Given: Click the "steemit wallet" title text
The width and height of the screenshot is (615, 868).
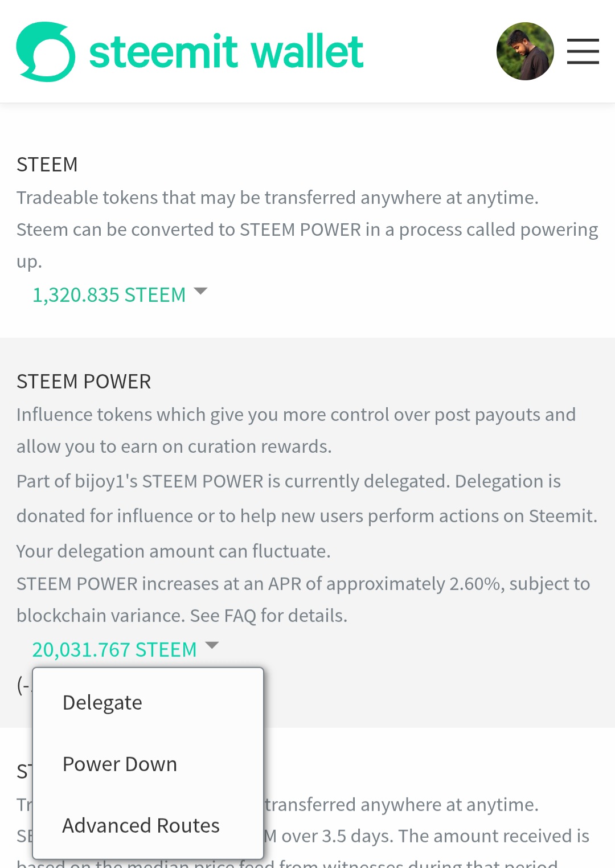Looking at the screenshot, I should (x=226, y=52).
